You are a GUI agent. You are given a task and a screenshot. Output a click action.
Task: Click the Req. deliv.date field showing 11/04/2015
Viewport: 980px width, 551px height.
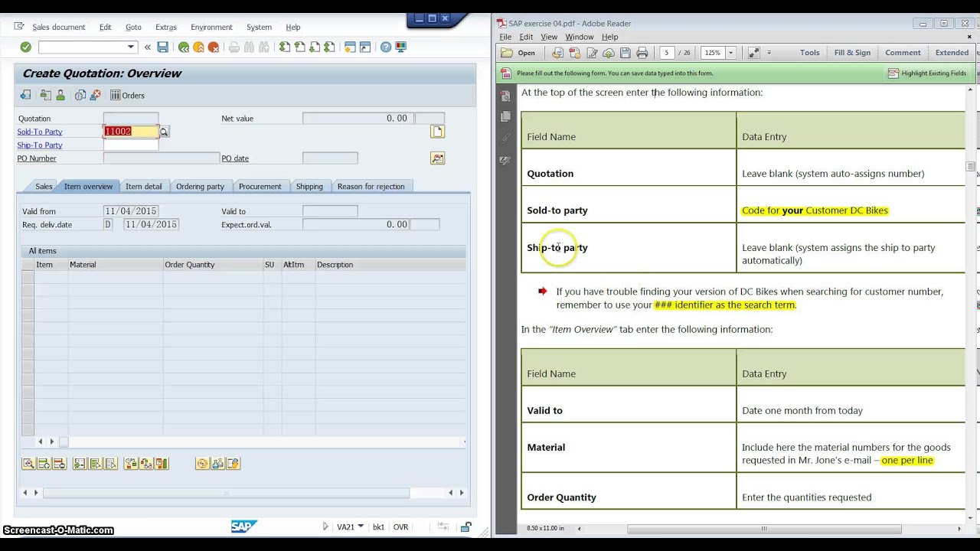click(x=151, y=224)
